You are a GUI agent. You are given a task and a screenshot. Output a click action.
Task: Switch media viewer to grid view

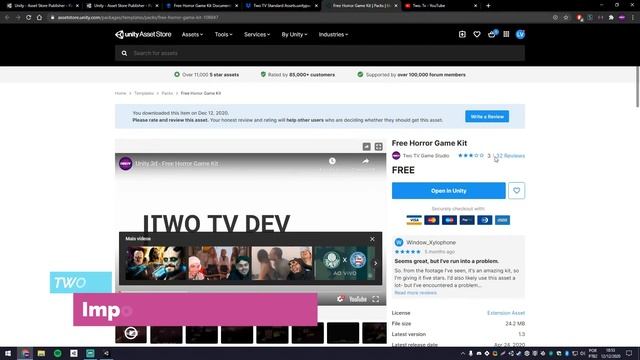[x=378, y=147]
